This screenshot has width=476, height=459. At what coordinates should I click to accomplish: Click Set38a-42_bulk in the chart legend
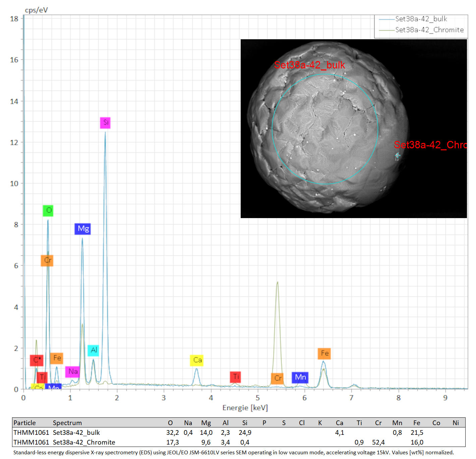(421, 19)
